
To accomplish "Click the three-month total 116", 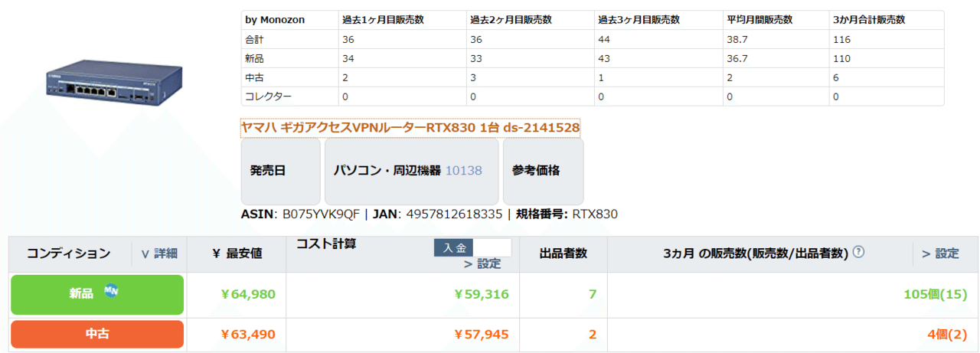I will [841, 39].
